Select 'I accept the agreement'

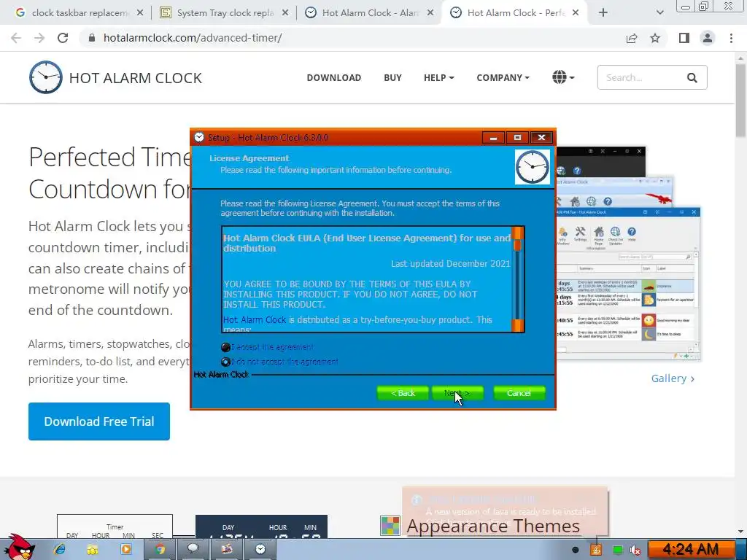pyautogui.click(x=267, y=347)
